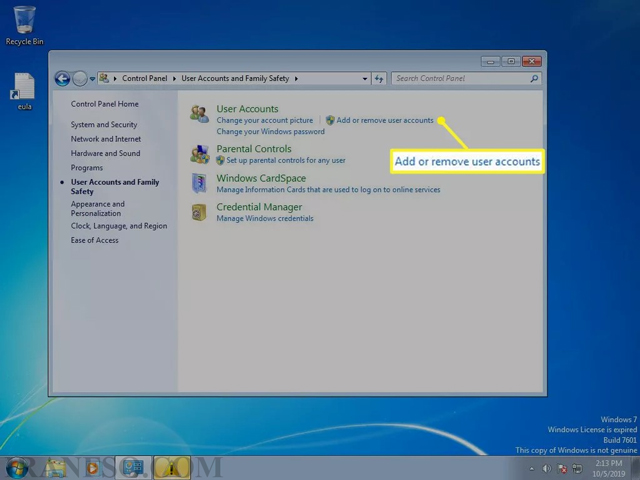Image resolution: width=640 pixels, height=480 pixels.
Task: Open Network and Internet category
Action: pyautogui.click(x=106, y=139)
